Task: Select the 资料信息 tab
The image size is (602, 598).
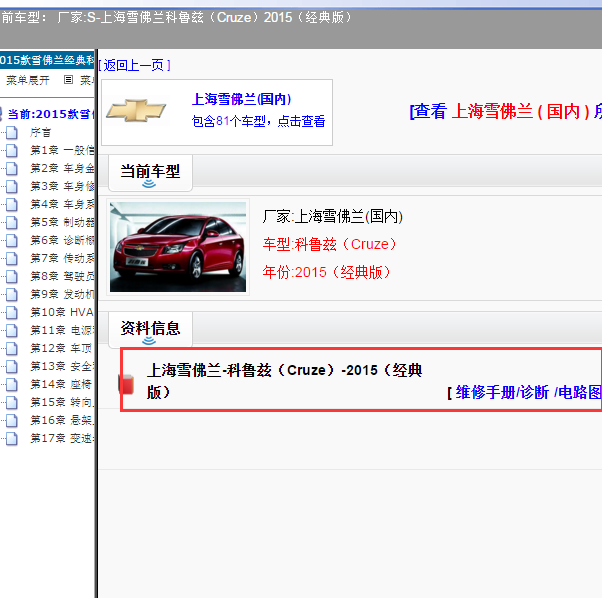Action: 150,329
